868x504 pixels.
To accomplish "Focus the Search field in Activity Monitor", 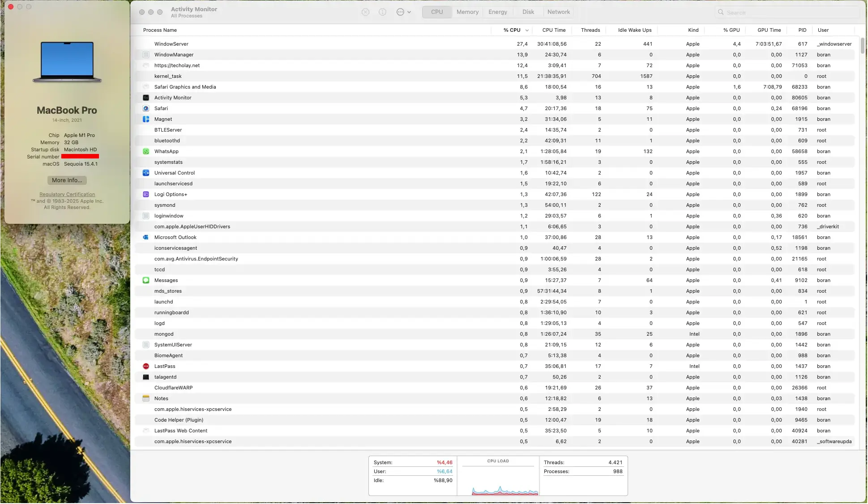I will coord(787,12).
